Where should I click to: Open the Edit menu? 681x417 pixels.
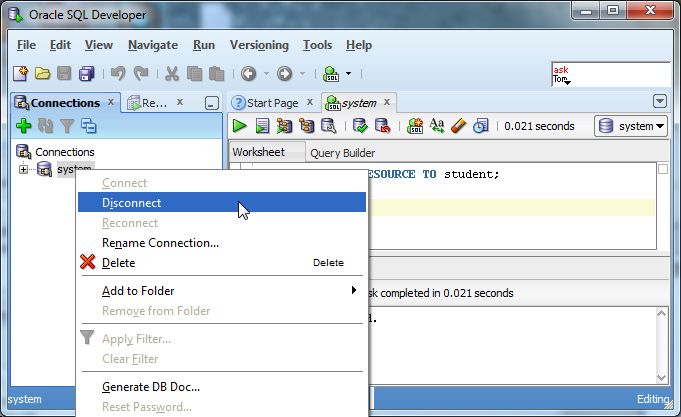(60, 45)
